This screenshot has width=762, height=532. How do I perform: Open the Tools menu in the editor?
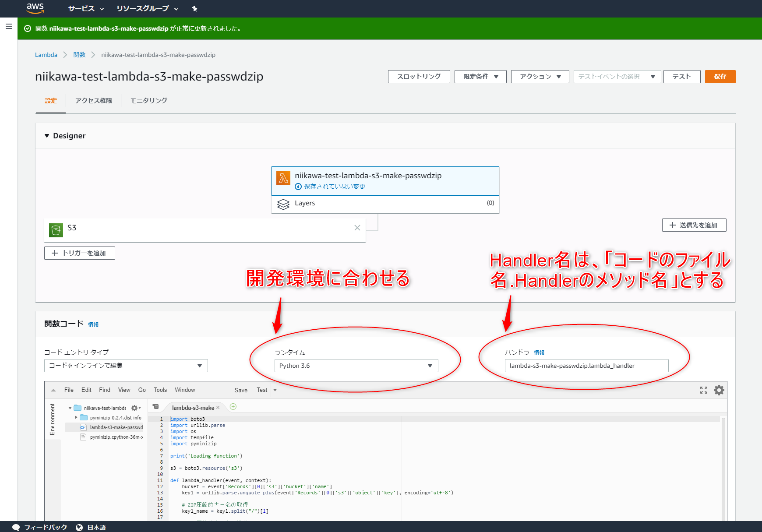(160, 390)
